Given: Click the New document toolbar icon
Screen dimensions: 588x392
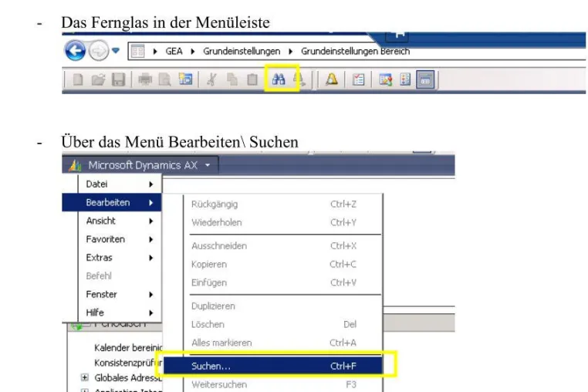Looking at the screenshot, I should click(x=78, y=79).
